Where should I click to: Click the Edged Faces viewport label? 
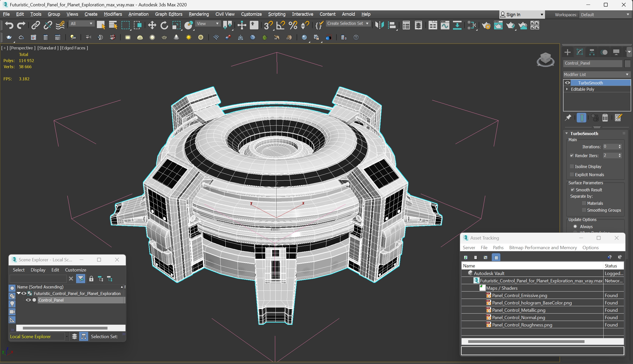point(74,48)
